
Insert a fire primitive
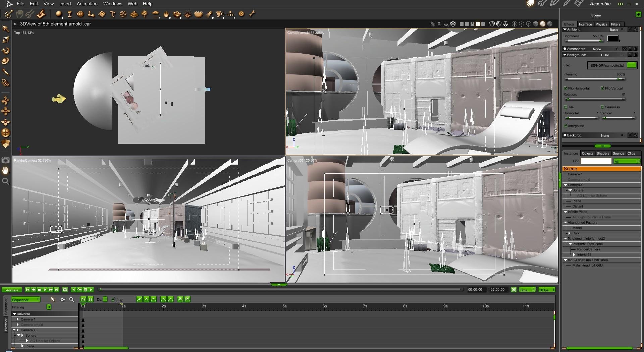tap(166, 14)
